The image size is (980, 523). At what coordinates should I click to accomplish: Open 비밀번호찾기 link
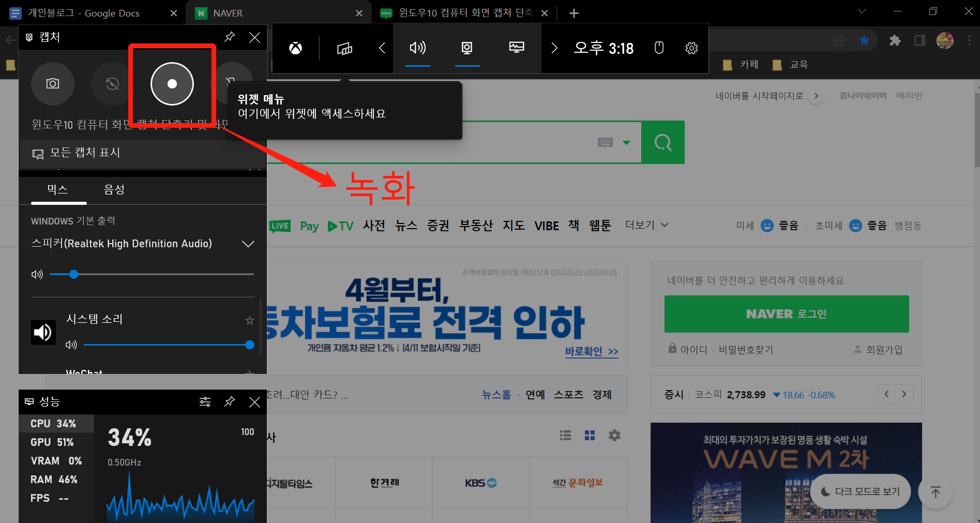pyautogui.click(x=746, y=350)
